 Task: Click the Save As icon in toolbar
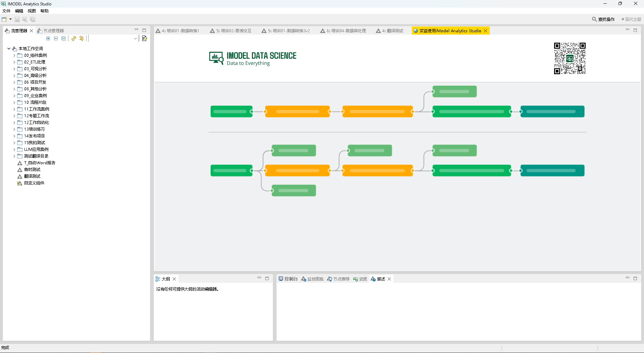(x=25, y=19)
